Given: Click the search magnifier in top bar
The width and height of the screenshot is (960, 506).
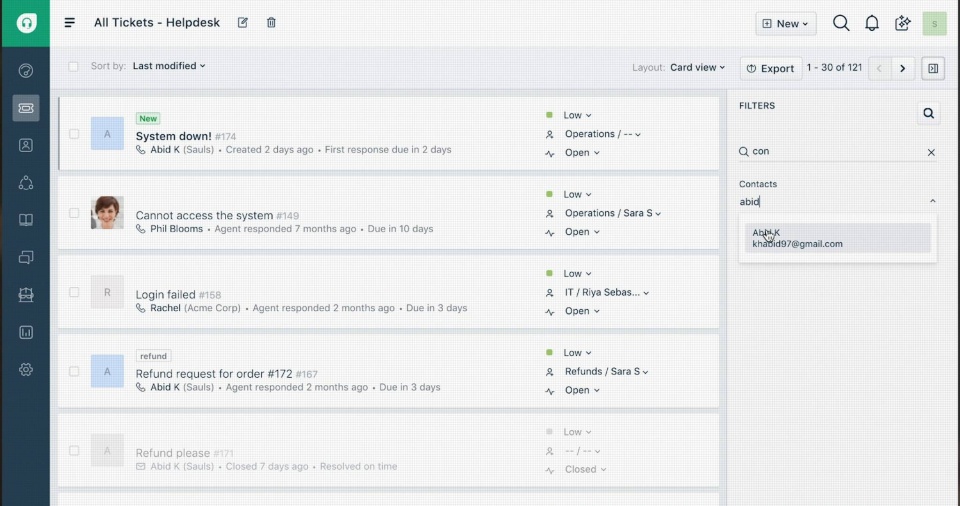Looking at the screenshot, I should pyautogui.click(x=841, y=23).
